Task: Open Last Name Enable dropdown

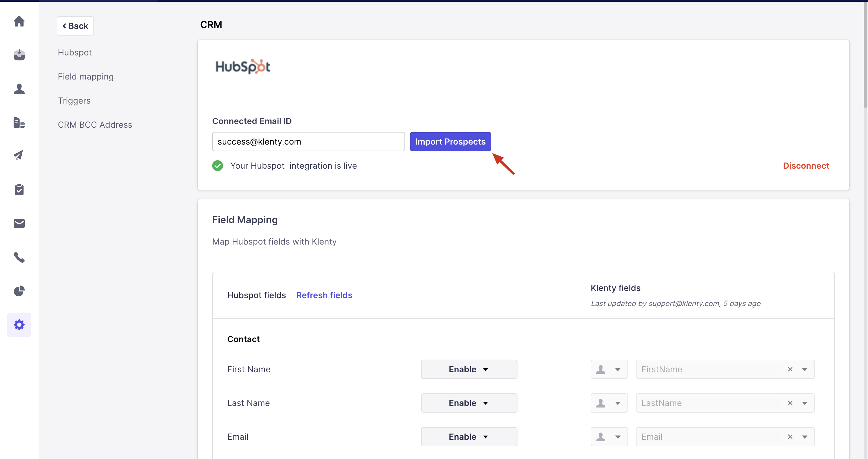Action: click(469, 403)
